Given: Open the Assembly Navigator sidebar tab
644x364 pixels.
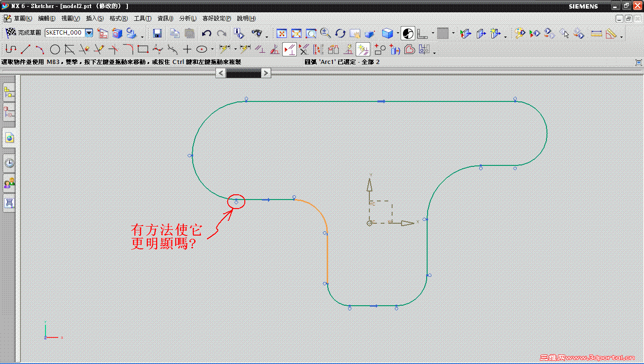Looking at the screenshot, I should (x=9, y=92).
